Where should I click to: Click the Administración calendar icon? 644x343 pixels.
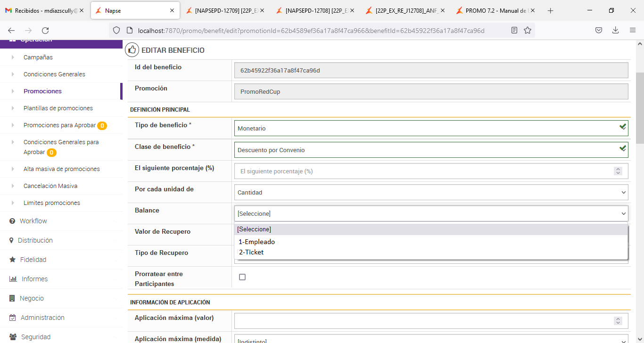13,318
